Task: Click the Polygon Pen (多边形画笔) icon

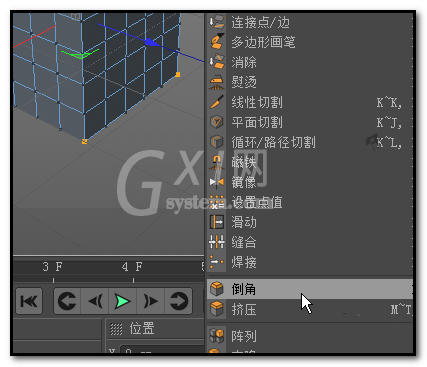Action: [217, 42]
